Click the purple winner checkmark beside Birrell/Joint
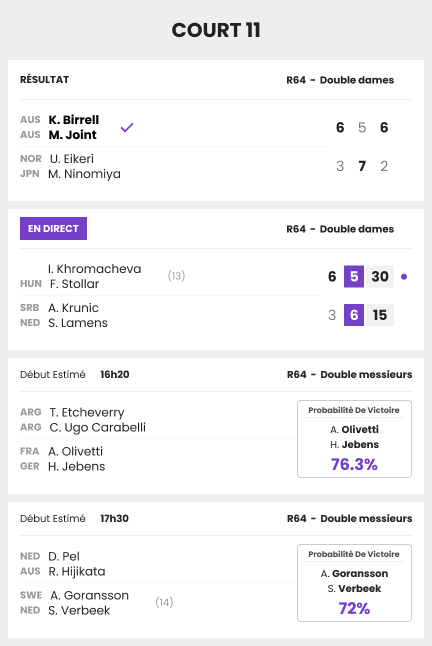The width and height of the screenshot is (432, 646). [x=127, y=127]
